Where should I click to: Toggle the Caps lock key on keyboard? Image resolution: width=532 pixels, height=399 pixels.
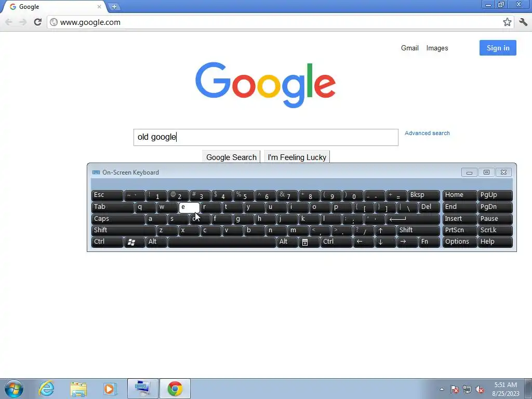pyautogui.click(x=118, y=219)
